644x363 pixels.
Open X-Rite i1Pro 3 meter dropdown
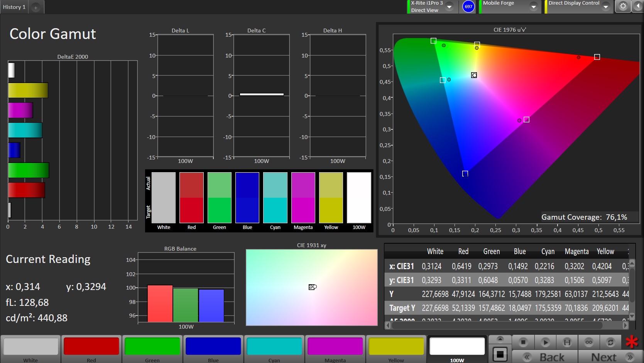point(449,7)
